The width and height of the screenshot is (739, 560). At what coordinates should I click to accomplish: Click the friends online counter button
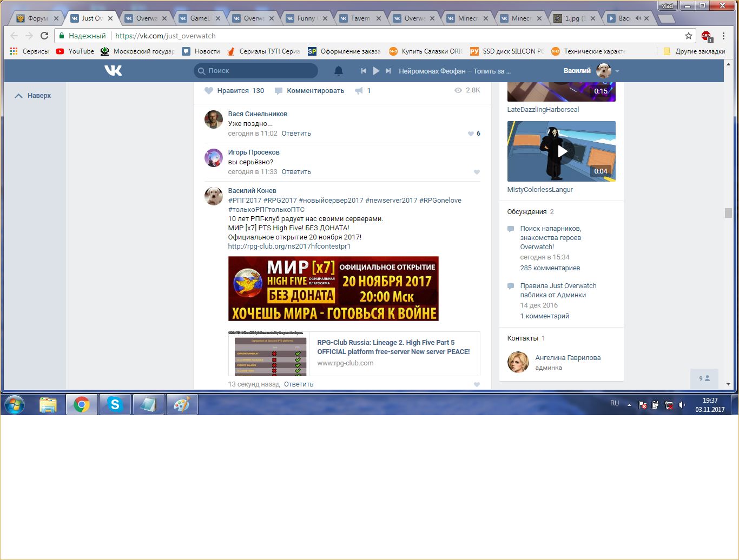(x=704, y=378)
